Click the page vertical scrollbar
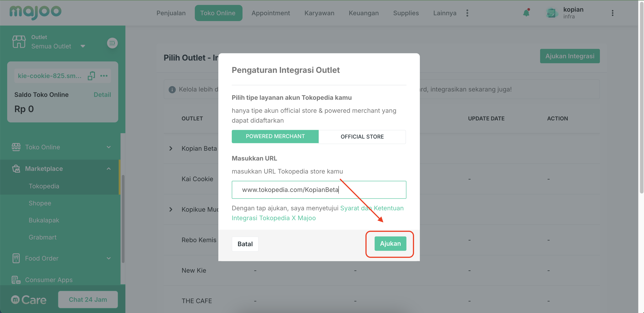This screenshot has height=313, width=644. [641, 98]
